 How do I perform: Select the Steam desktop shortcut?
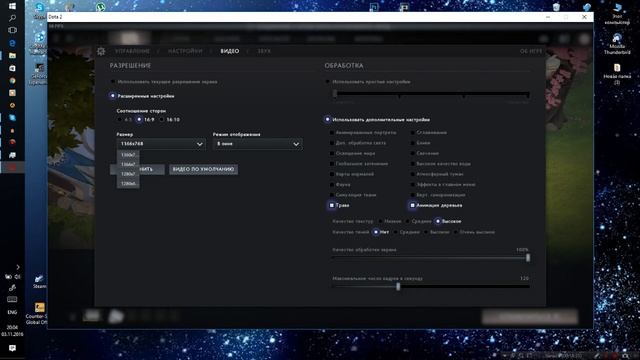tap(39, 282)
